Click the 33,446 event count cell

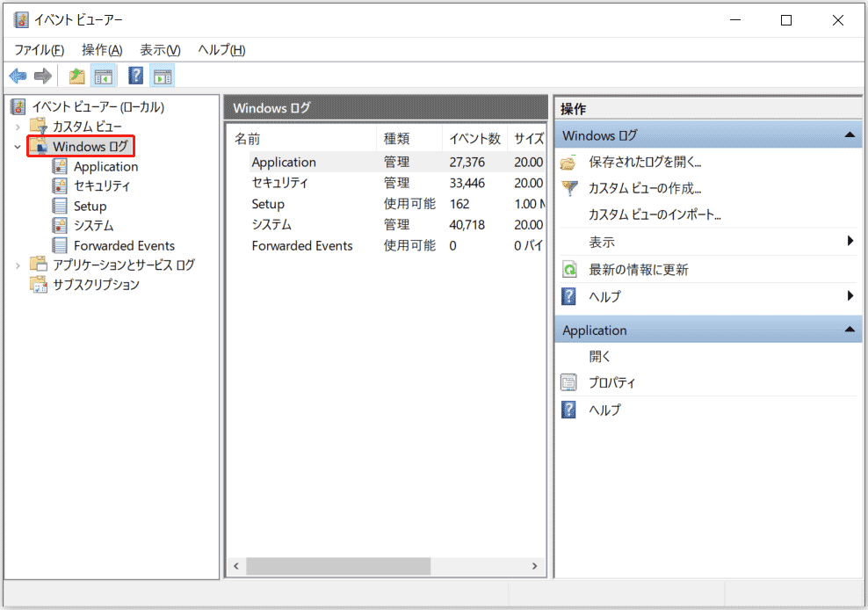pyautogui.click(x=467, y=183)
